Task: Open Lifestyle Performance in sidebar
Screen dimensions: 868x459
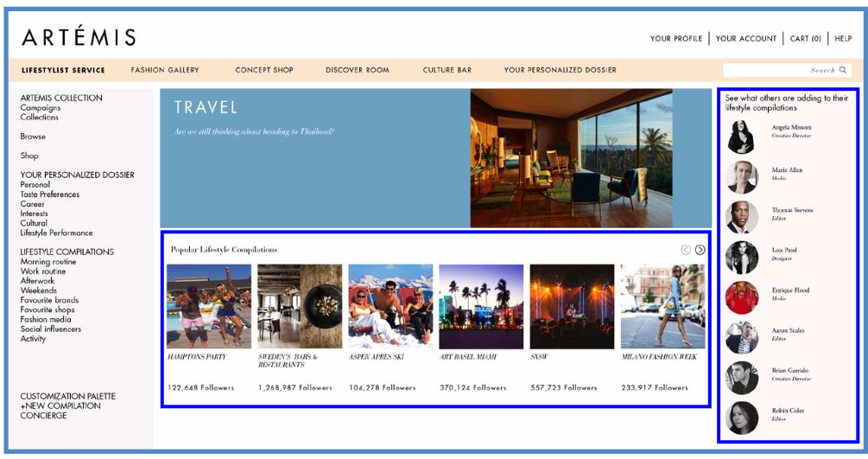Action: (56, 233)
